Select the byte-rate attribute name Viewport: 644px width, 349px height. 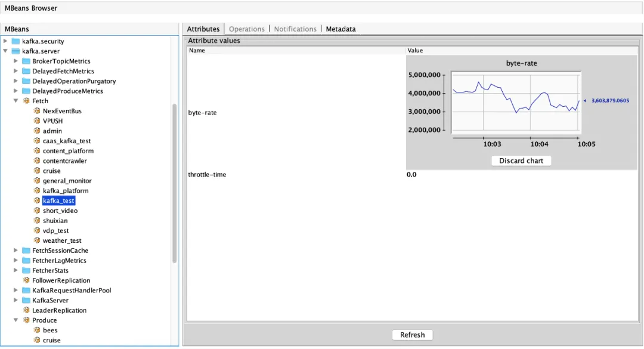click(203, 113)
